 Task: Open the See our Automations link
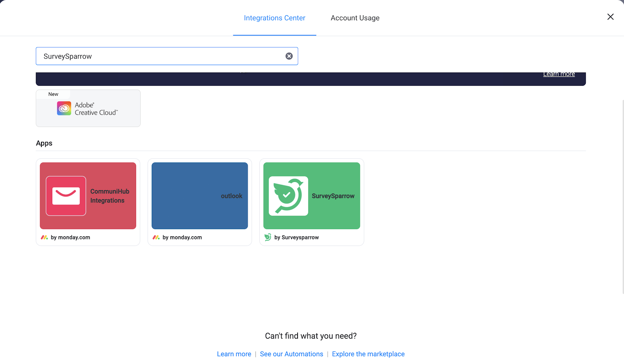[x=292, y=354]
